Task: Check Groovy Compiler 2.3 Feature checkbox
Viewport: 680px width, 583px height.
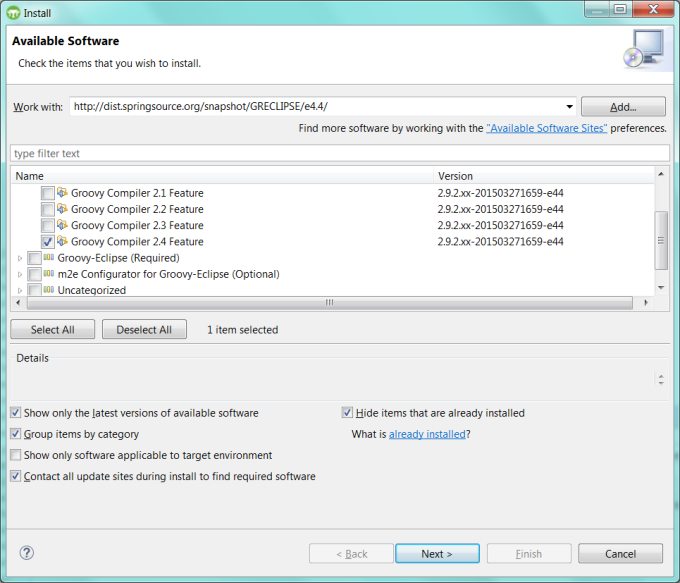Action: coord(48,226)
